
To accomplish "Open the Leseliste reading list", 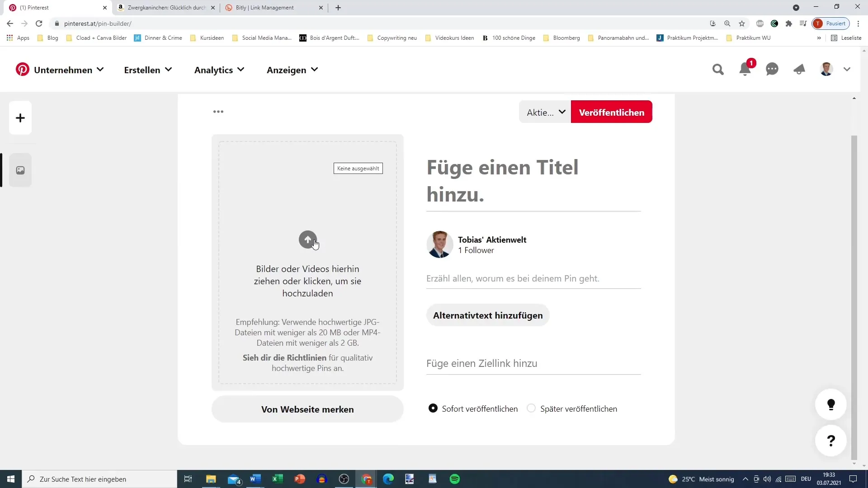I will tap(846, 38).
